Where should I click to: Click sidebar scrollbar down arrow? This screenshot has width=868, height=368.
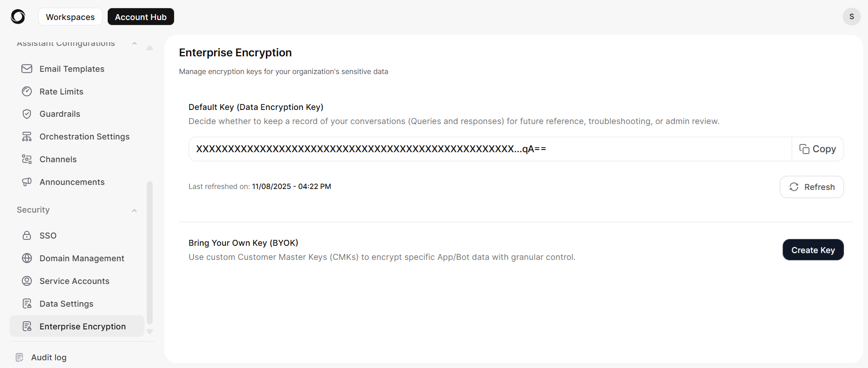[150, 332]
